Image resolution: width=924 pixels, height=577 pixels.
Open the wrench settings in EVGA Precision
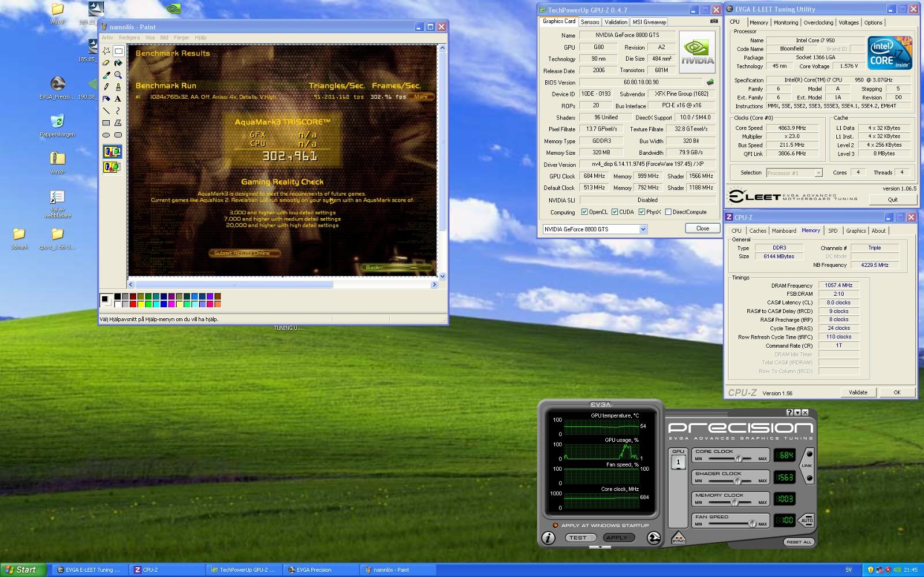[x=653, y=538]
